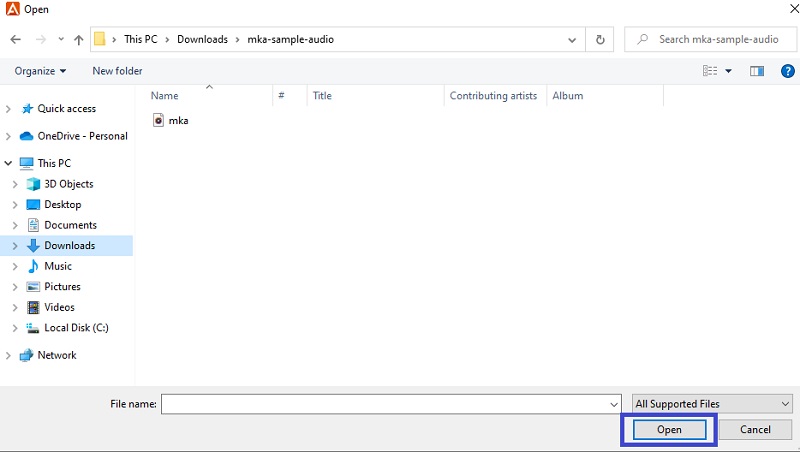Select mka-sample-audio in address breadcrumb

click(291, 39)
